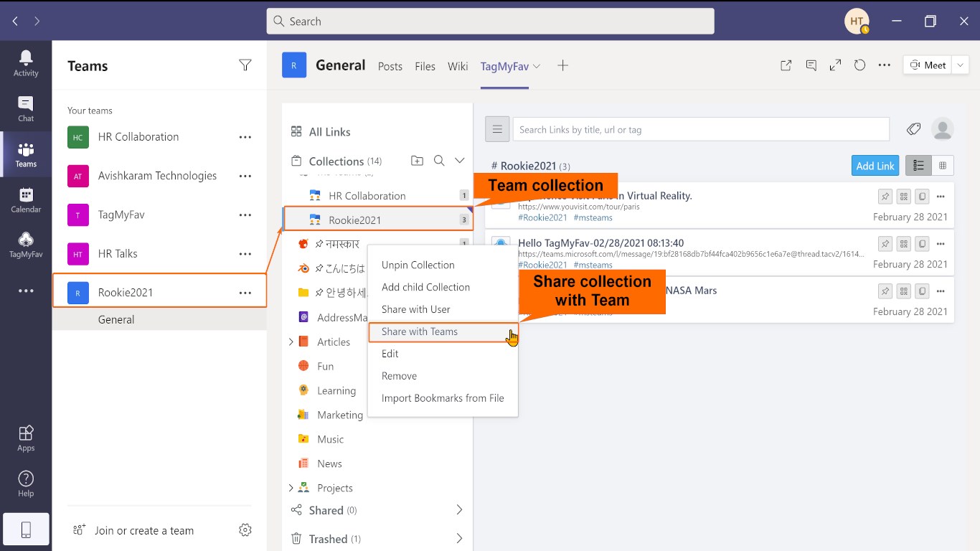Start a meeting with Meet button

(928, 65)
